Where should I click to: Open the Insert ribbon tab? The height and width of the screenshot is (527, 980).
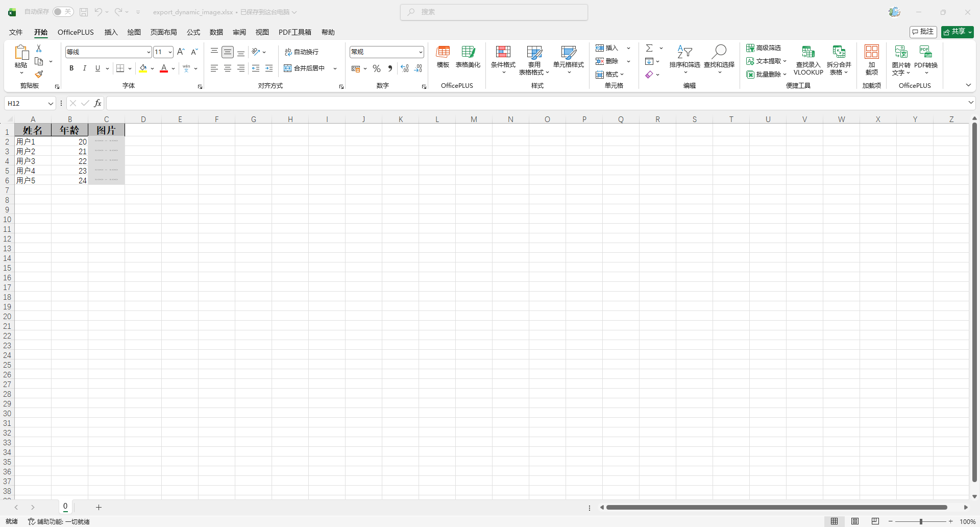[111, 32]
